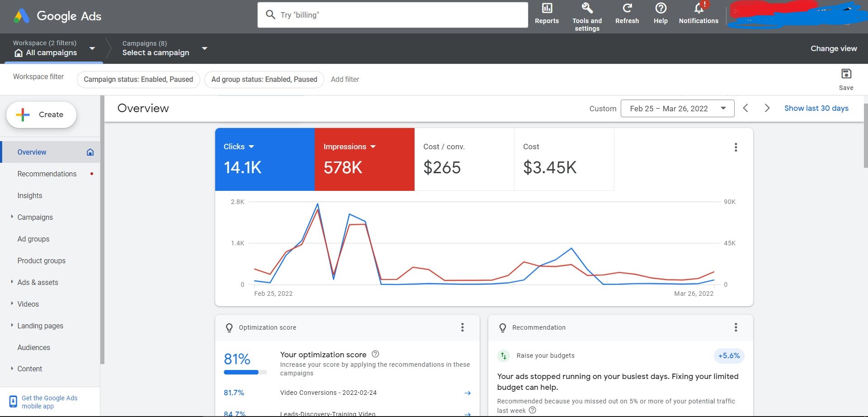
Task: Open the Help question mark icon
Action: coord(660,9)
